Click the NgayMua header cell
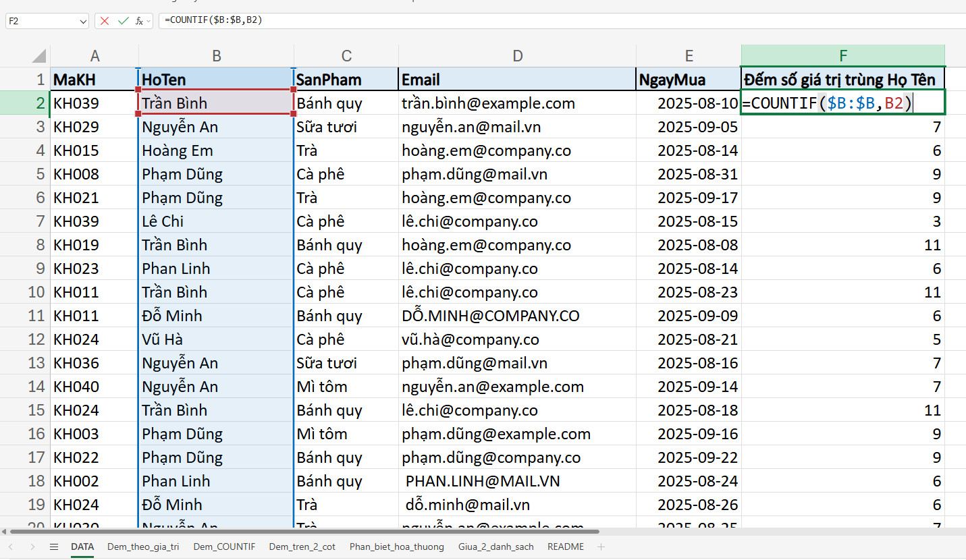966x560 pixels. click(x=689, y=80)
